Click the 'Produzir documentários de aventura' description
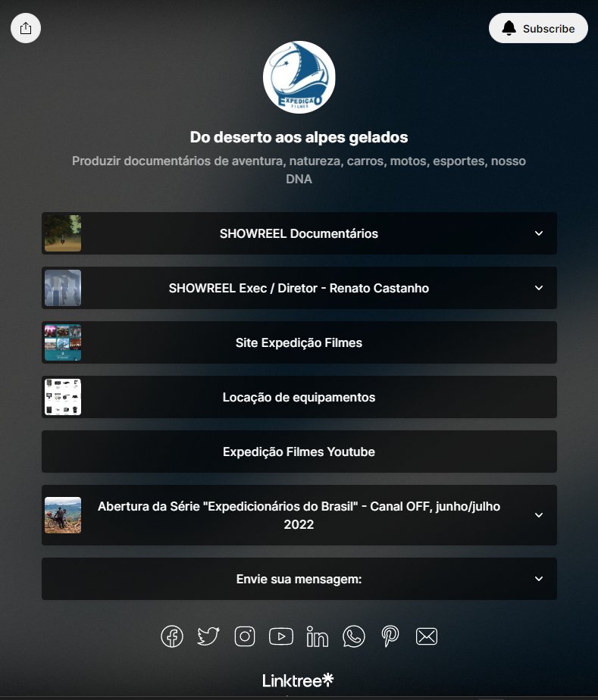Screen dimensions: 598x700 pos(299,170)
